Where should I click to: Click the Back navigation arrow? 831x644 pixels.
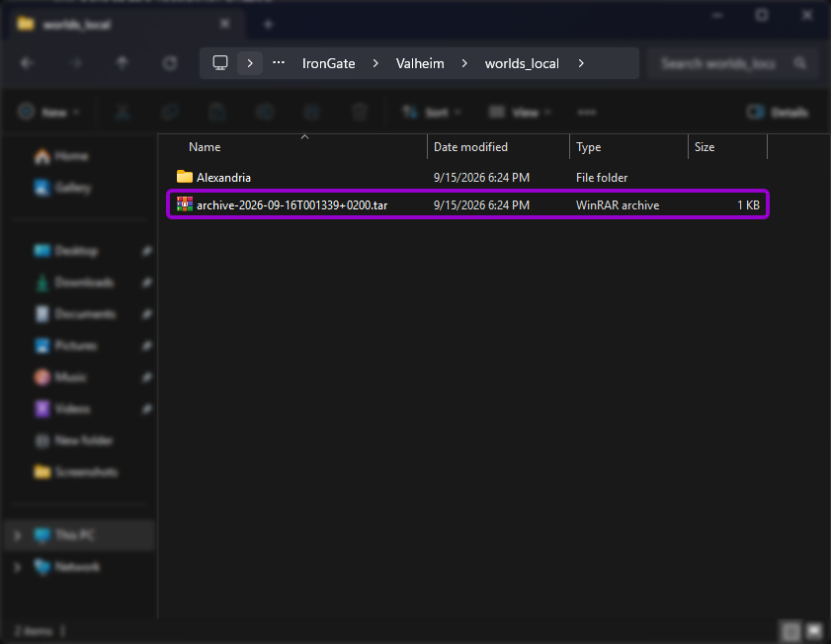(x=27, y=63)
